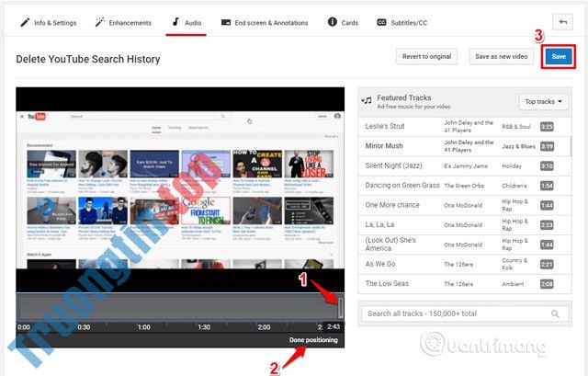
Task: Click the 1:54 duration of Dancing on Green Grass
Action: (x=547, y=186)
